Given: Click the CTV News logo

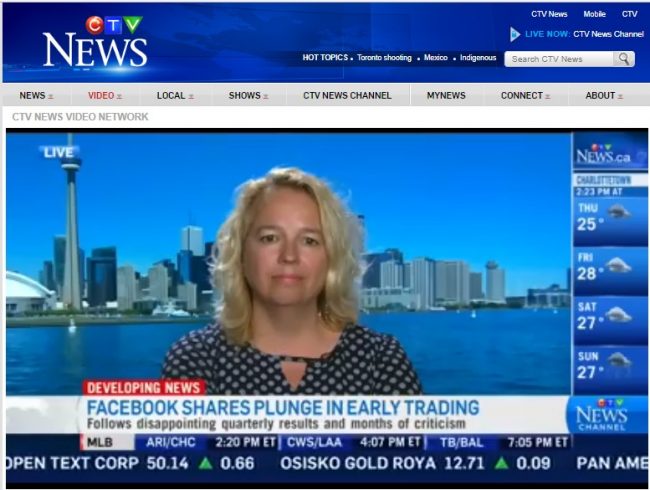Looking at the screenshot, I should (95, 42).
